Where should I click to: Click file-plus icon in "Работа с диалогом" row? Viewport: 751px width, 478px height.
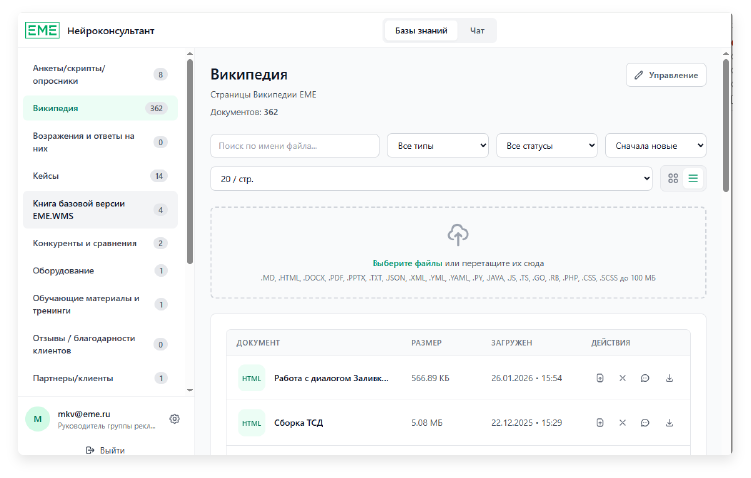point(599,378)
